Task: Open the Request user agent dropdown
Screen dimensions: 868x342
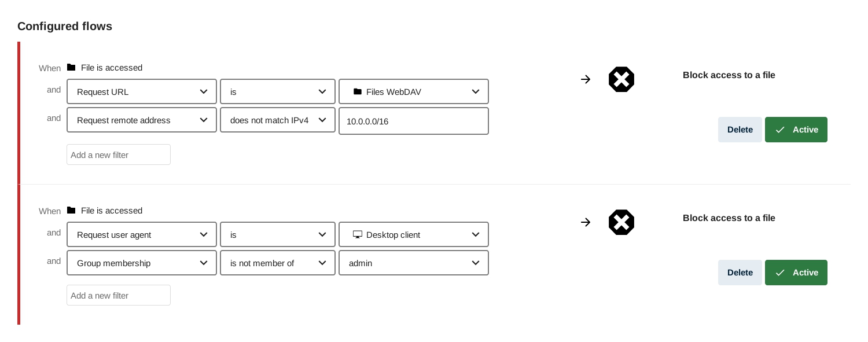Action: pyautogui.click(x=142, y=234)
